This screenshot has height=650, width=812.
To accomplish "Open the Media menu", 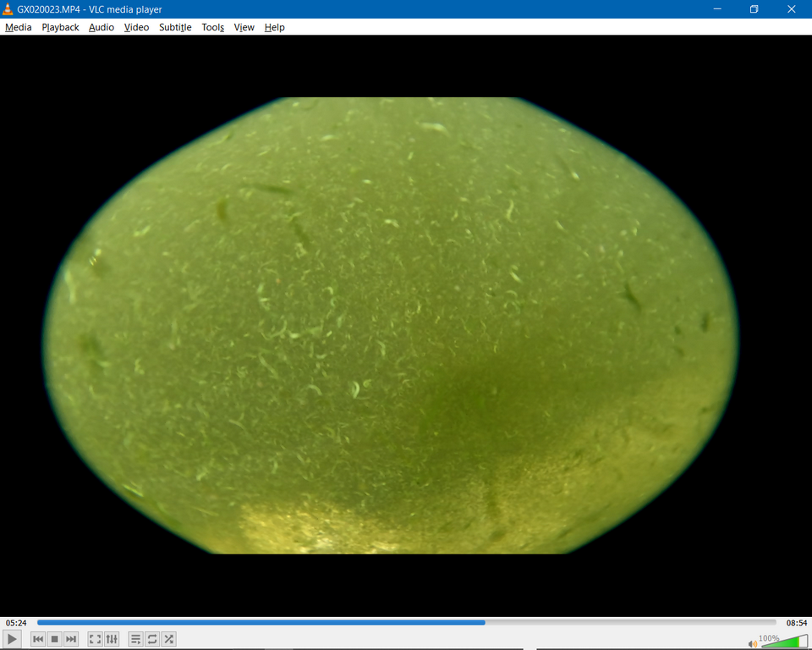I will pyautogui.click(x=18, y=27).
